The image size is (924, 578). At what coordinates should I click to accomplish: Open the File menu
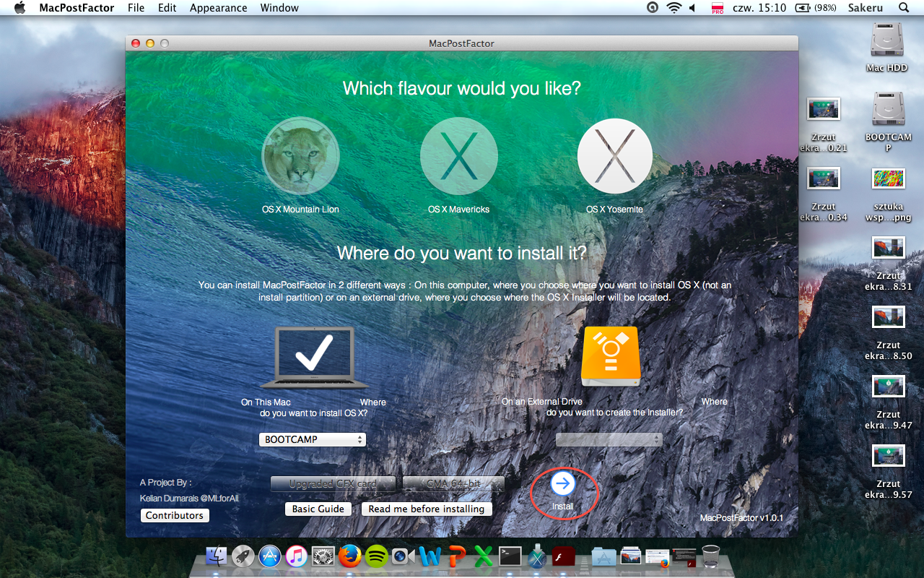[136, 8]
